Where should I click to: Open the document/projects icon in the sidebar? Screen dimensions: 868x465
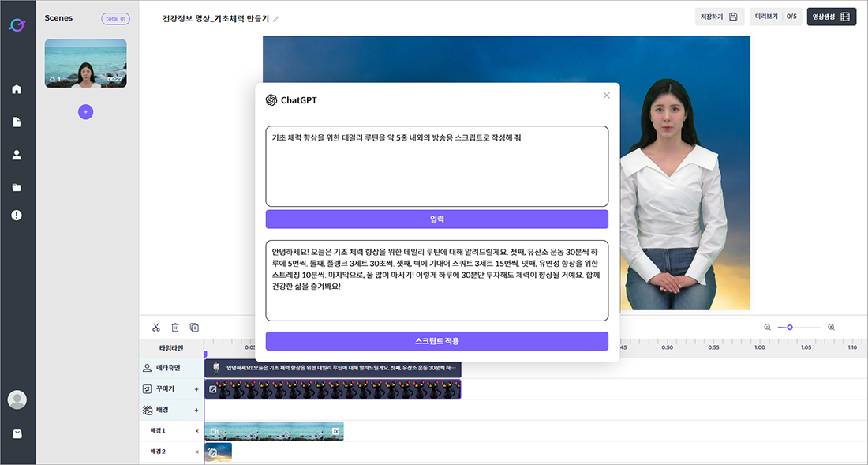17,122
